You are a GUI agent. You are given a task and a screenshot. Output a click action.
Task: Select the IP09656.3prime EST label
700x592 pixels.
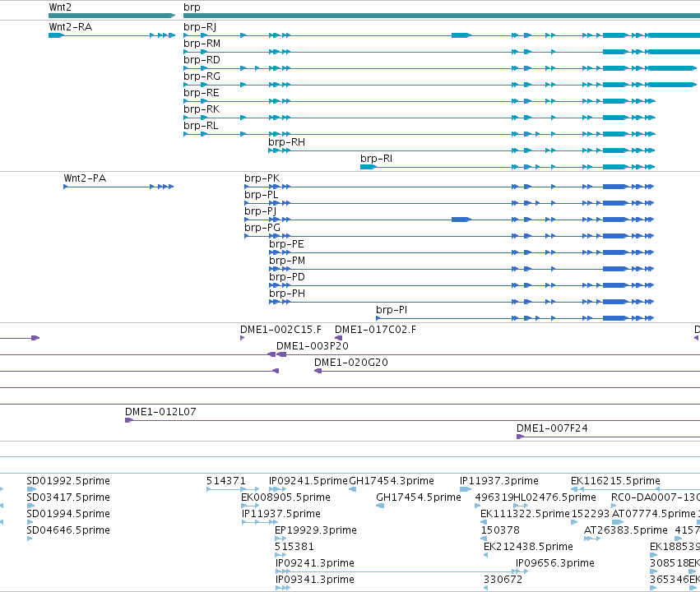pyautogui.click(x=555, y=563)
